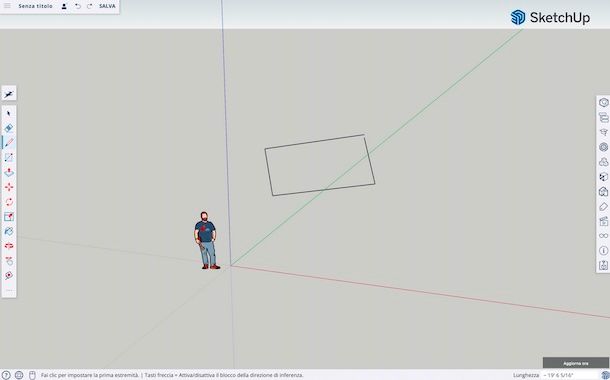Open the user account icon

(x=64, y=6)
